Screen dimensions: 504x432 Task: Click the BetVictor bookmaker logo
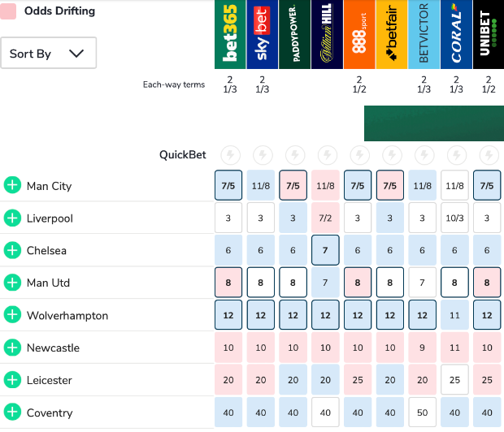424,34
